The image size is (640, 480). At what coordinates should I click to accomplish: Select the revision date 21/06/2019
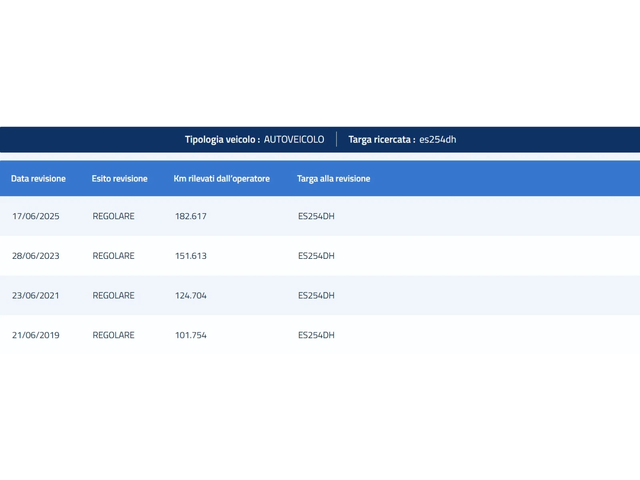(36, 335)
